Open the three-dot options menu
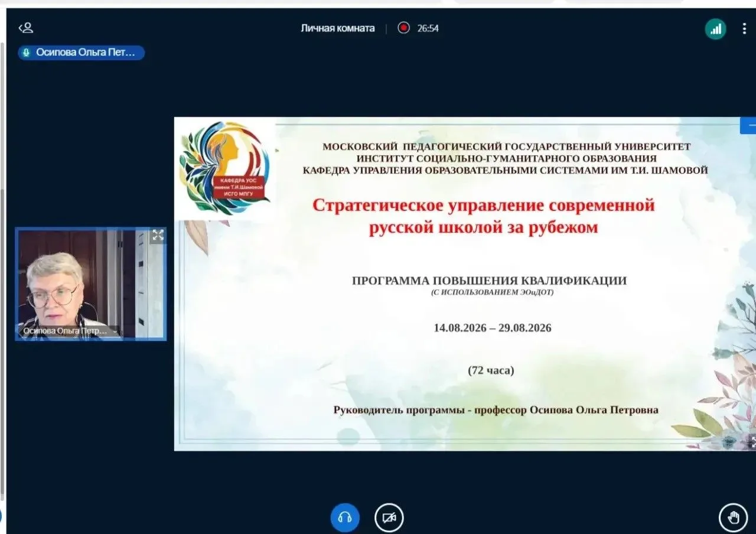 coord(744,29)
